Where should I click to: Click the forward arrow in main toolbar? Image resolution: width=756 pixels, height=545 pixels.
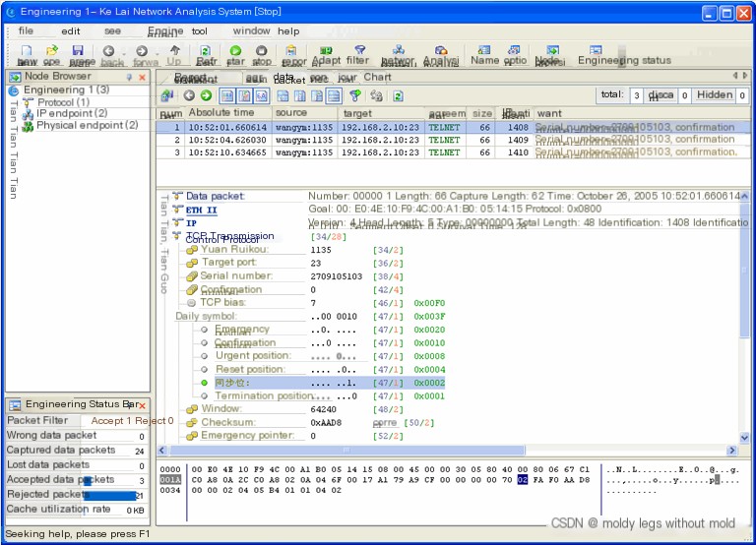click(x=142, y=50)
